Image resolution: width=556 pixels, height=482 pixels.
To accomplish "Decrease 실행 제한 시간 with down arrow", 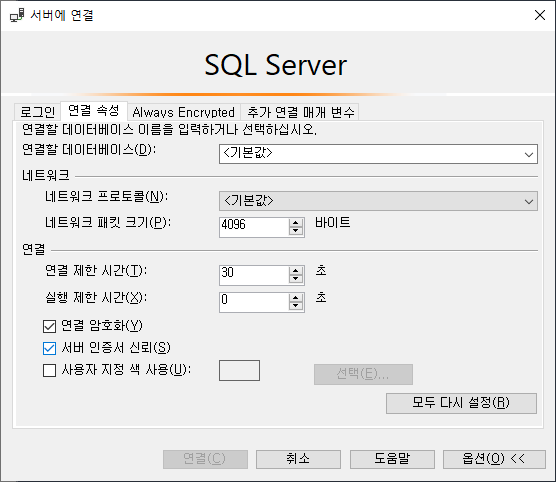I will (296, 306).
